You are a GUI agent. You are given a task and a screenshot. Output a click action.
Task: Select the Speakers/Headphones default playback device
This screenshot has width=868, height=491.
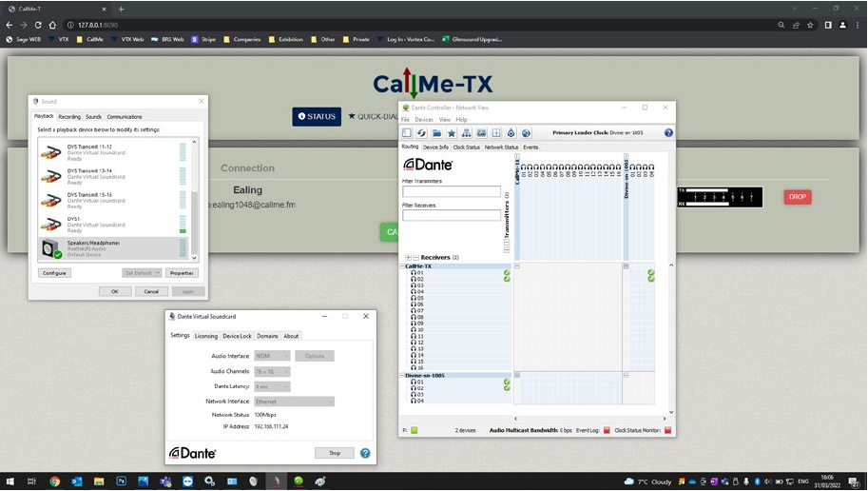click(x=114, y=248)
